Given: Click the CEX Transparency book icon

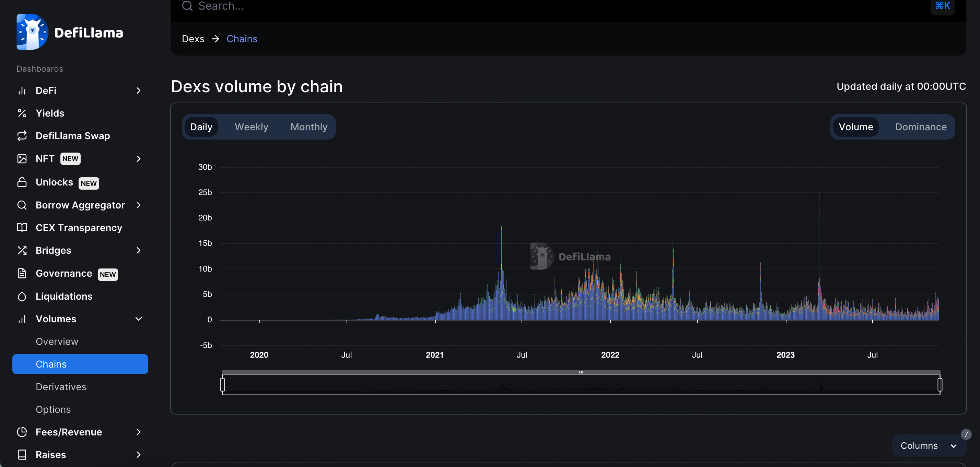Looking at the screenshot, I should coord(22,227).
